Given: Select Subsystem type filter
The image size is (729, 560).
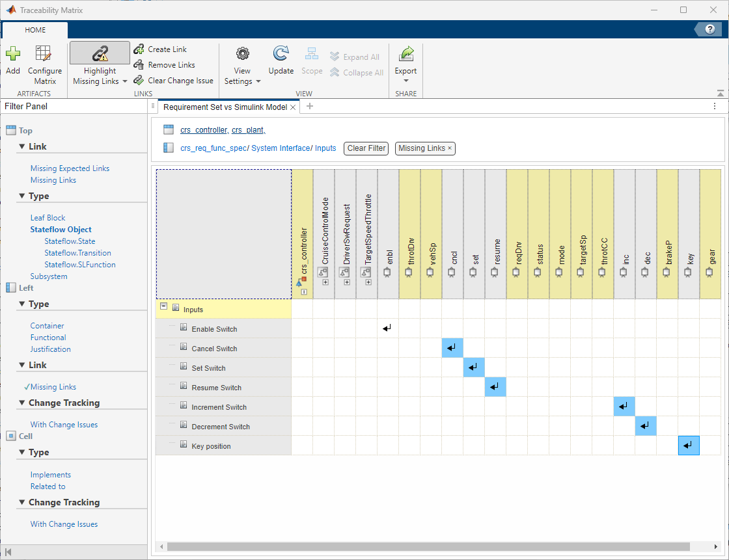Looking at the screenshot, I should click(x=49, y=276).
